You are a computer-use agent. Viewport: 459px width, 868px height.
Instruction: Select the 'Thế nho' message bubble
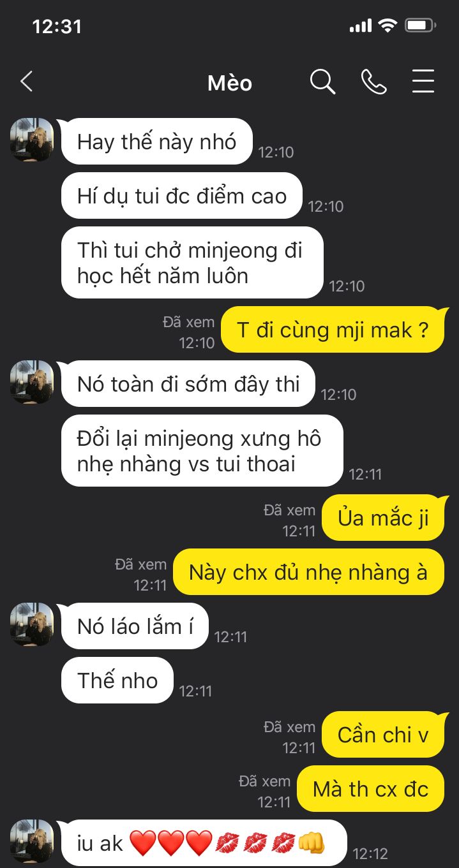tap(117, 680)
